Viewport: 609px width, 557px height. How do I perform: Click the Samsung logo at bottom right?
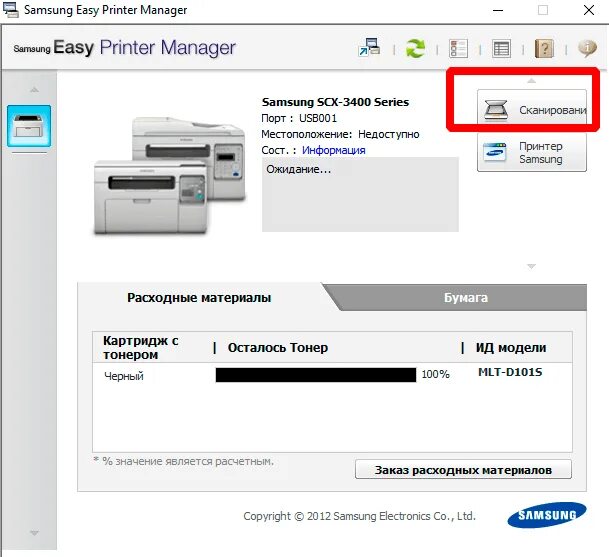click(547, 515)
